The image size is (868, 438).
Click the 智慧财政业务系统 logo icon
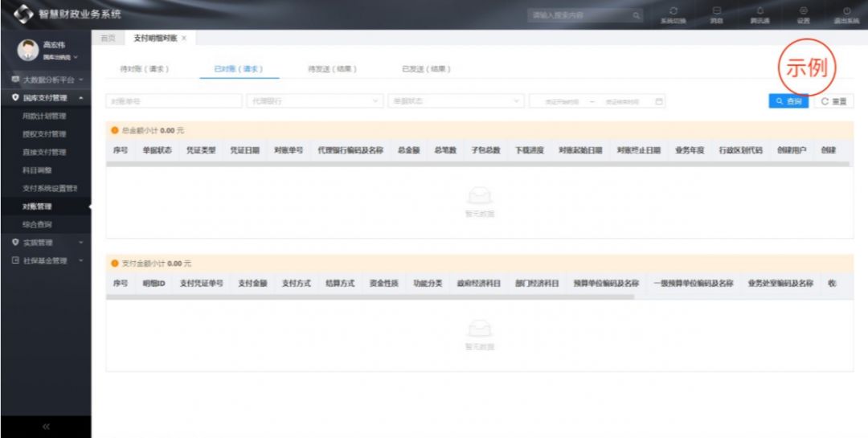pyautogui.click(x=23, y=14)
